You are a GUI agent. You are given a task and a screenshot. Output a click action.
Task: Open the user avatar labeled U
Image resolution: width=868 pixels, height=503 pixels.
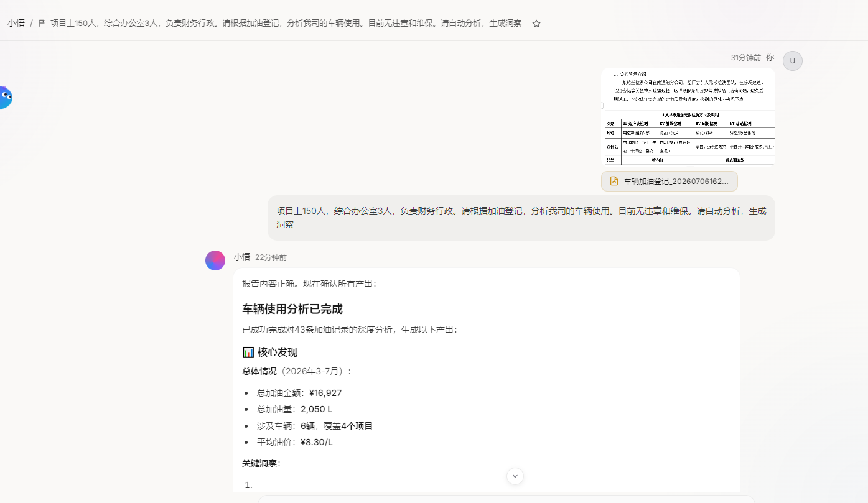coord(793,61)
